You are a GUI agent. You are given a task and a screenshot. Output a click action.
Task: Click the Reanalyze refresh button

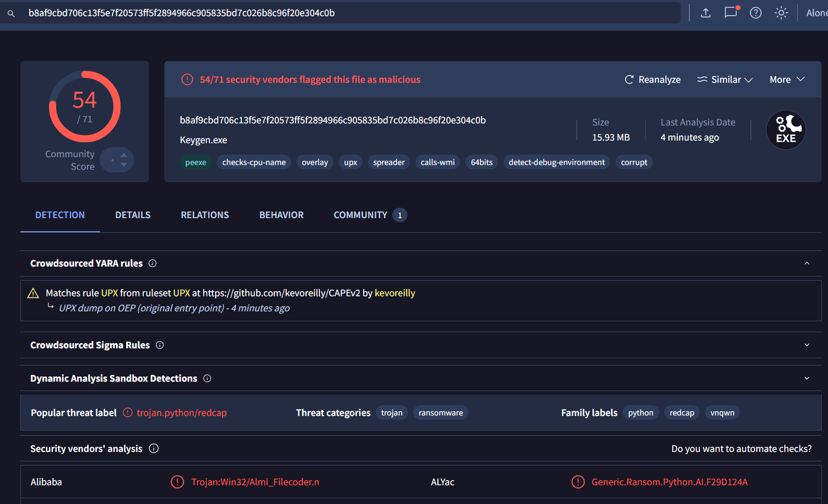(x=652, y=80)
